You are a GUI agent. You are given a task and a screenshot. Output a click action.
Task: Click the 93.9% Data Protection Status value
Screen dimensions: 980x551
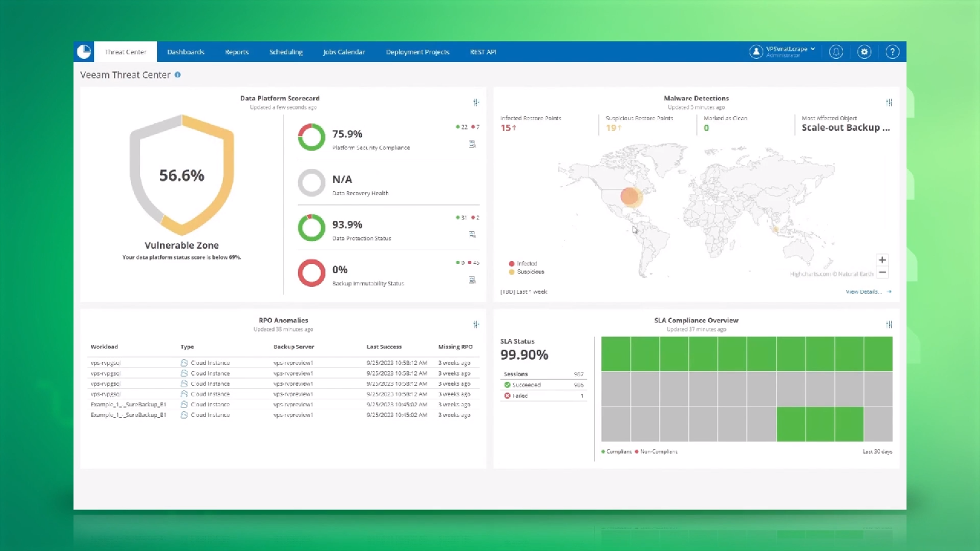pyautogui.click(x=348, y=225)
